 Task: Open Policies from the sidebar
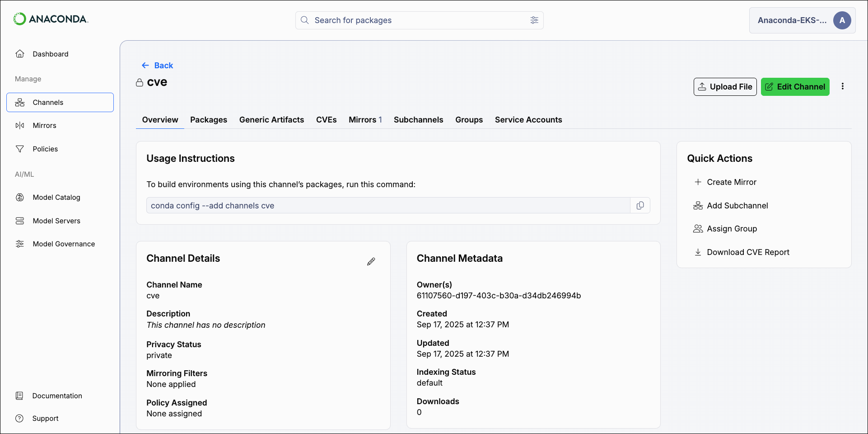(45, 149)
